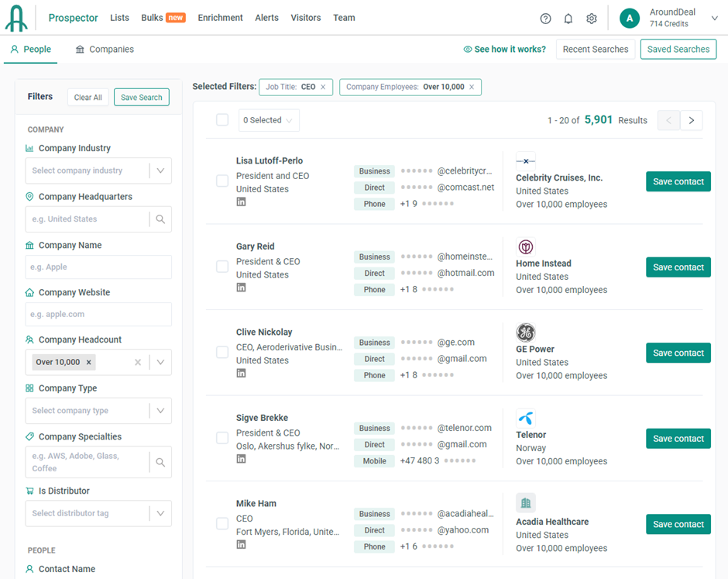
Task: Switch to the Companies tab
Action: (x=105, y=50)
